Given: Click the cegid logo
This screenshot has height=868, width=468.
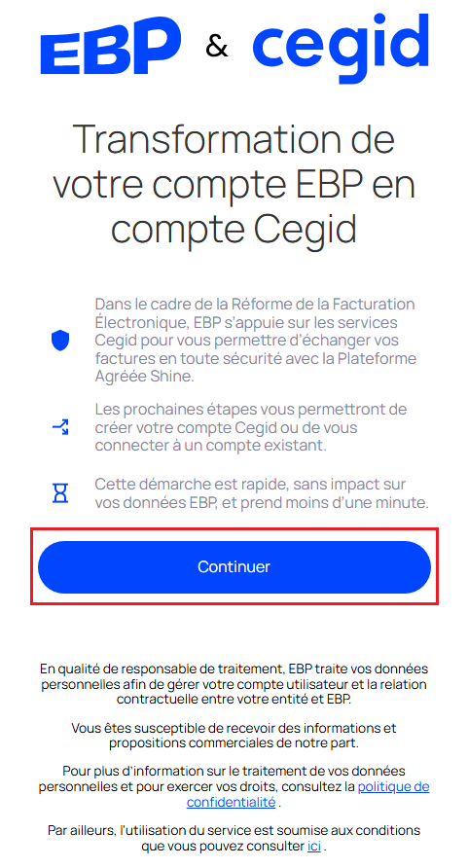Looking at the screenshot, I should point(341,49).
